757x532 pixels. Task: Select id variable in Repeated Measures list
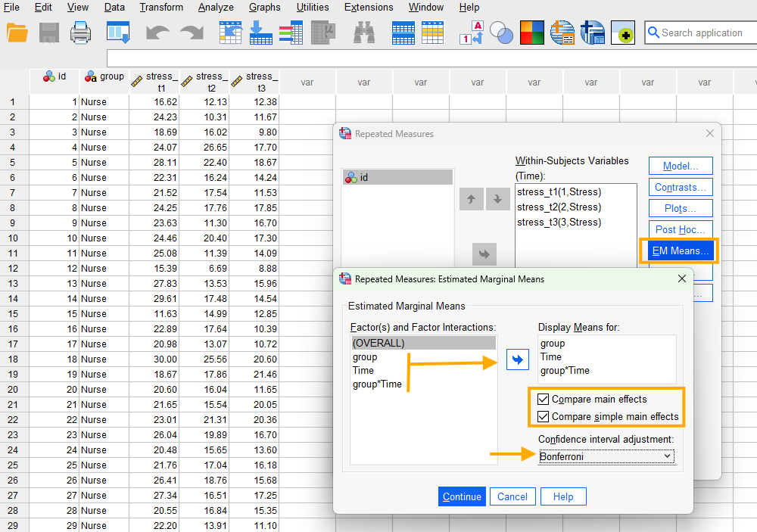click(398, 177)
